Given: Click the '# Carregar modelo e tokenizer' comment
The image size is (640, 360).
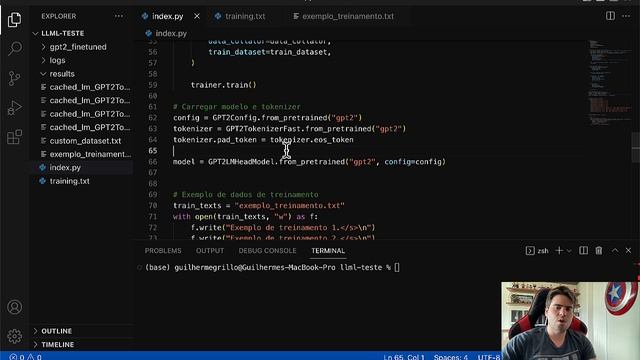Looking at the screenshot, I should click(237, 107).
